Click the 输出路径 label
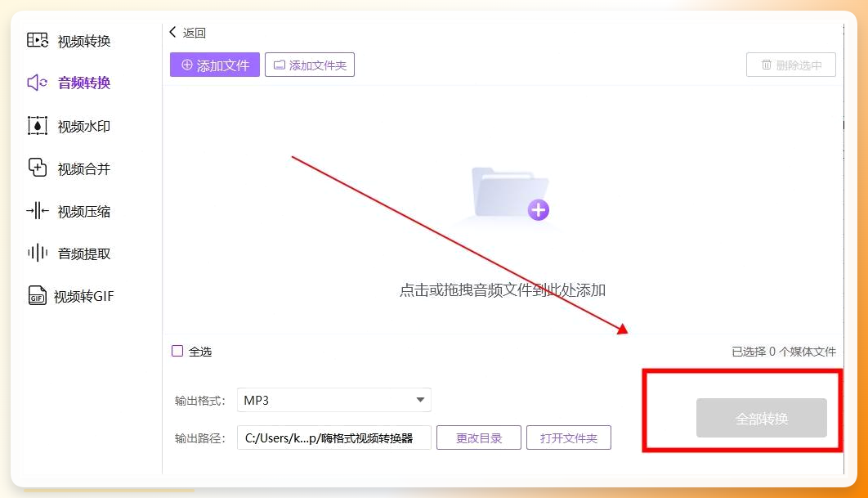Image resolution: width=868 pixels, height=498 pixels. click(200, 438)
